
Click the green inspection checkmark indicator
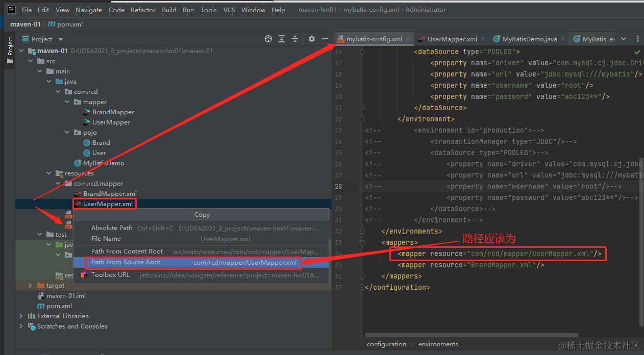pos(637,52)
